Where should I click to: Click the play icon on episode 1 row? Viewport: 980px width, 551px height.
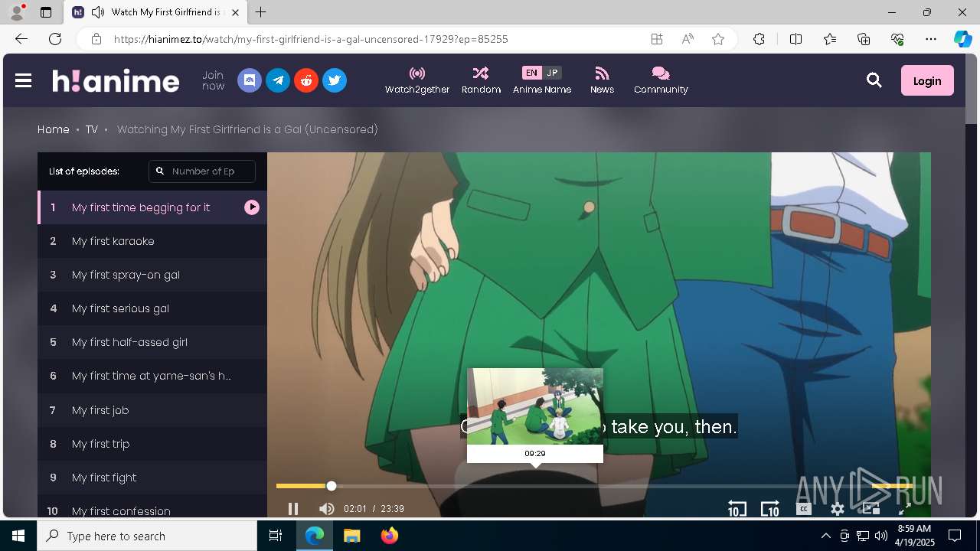coord(252,207)
